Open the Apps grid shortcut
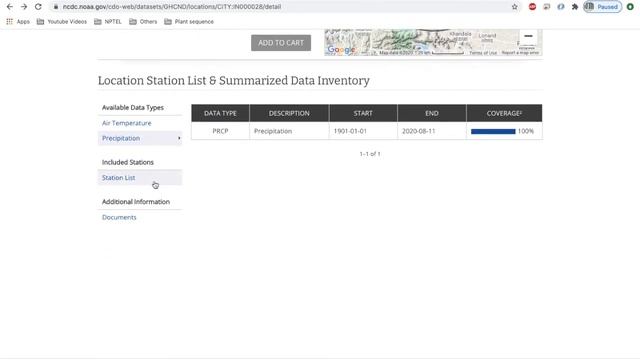The image size is (640, 360). pos(18,22)
